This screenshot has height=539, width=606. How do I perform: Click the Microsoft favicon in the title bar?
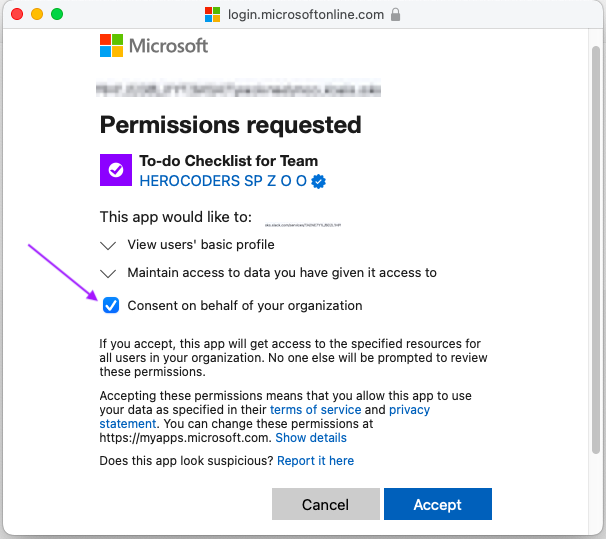(212, 15)
